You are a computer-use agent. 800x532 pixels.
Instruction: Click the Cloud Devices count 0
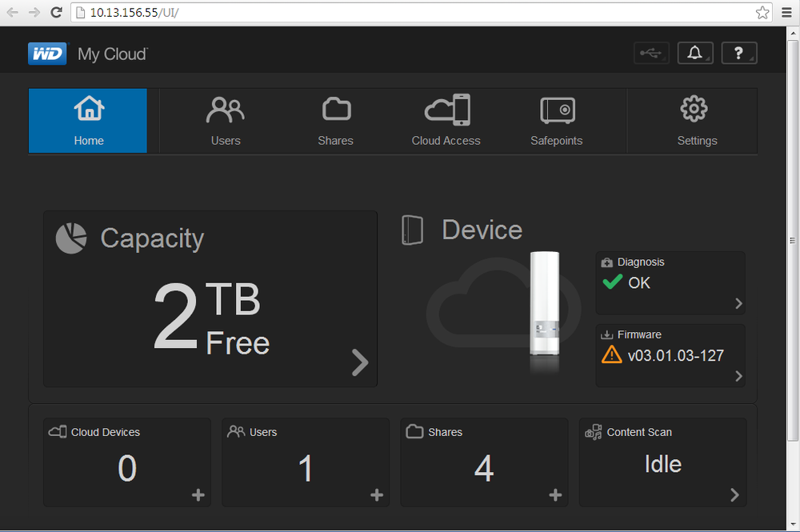pyautogui.click(x=127, y=468)
